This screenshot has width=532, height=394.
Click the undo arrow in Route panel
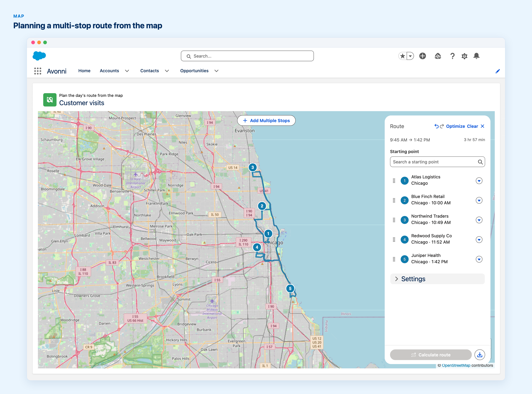(x=436, y=126)
